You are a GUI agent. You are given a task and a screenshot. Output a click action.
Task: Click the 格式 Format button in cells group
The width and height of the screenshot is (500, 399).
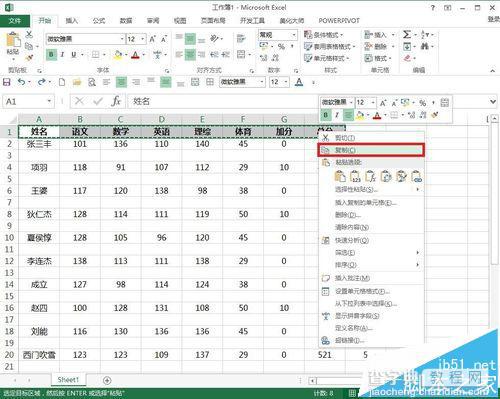(378, 58)
